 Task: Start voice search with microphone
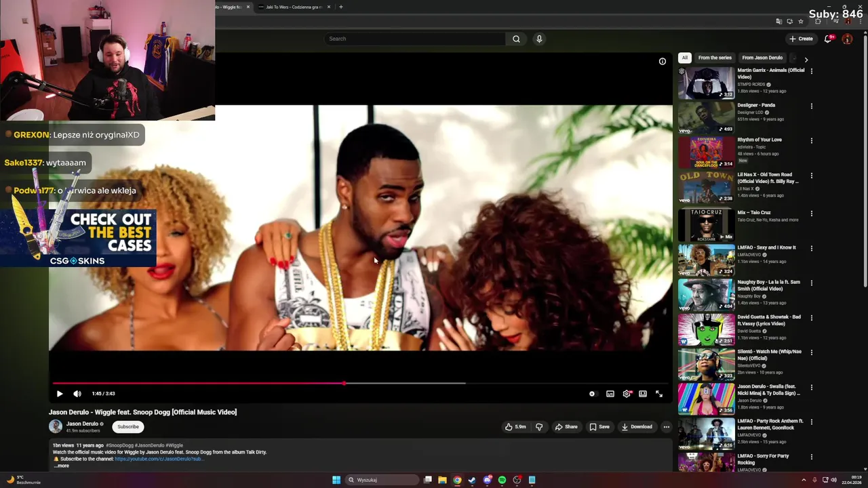539,39
